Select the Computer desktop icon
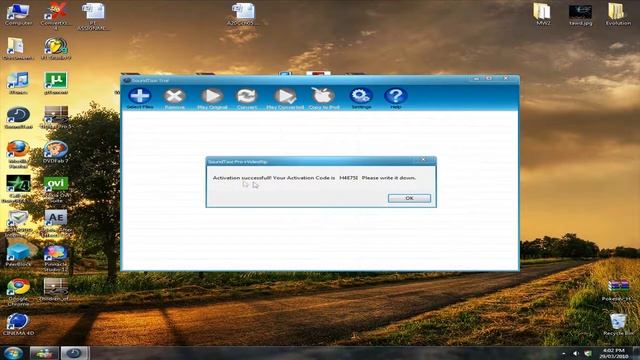Screen dimensions: 640x360 [18, 14]
